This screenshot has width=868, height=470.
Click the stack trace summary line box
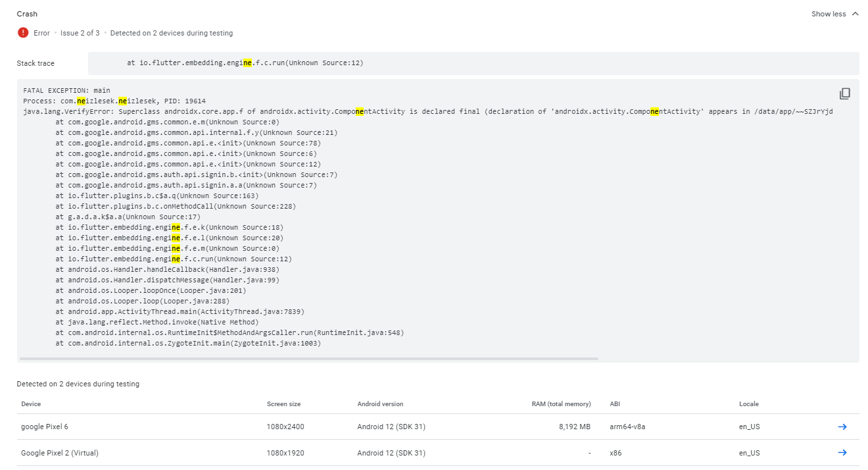click(473, 63)
